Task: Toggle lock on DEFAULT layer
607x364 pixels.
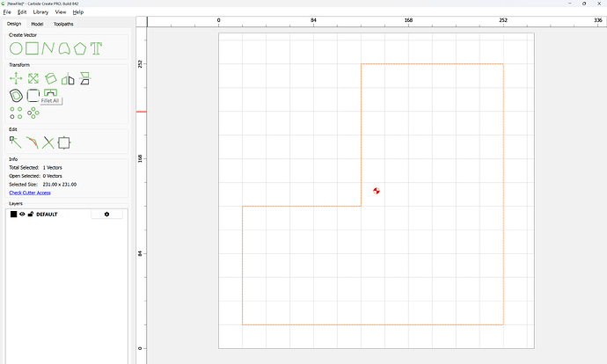Action: [x=31, y=214]
